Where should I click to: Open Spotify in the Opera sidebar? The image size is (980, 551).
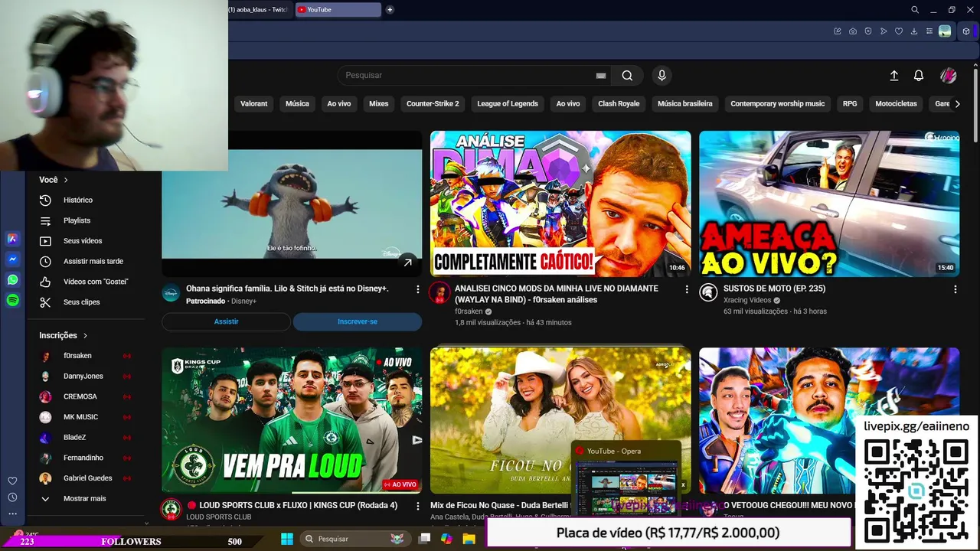click(x=12, y=301)
